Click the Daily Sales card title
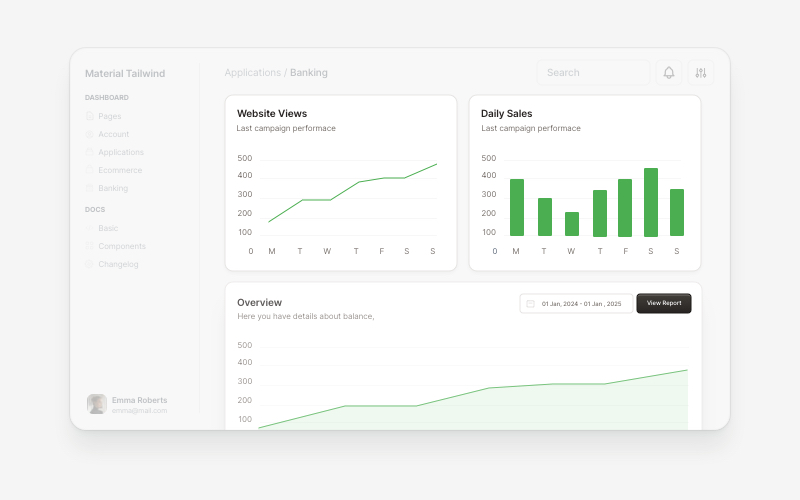This screenshot has width=800, height=500. pyautogui.click(x=506, y=113)
